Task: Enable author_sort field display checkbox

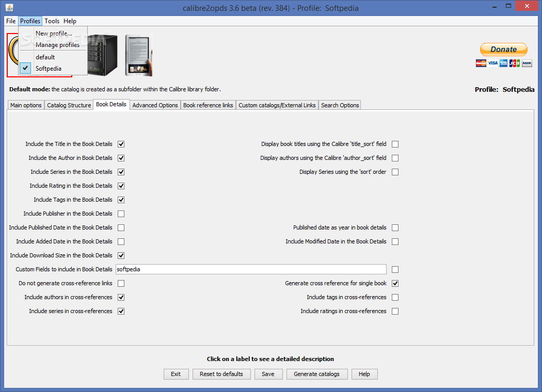Action: click(x=395, y=158)
